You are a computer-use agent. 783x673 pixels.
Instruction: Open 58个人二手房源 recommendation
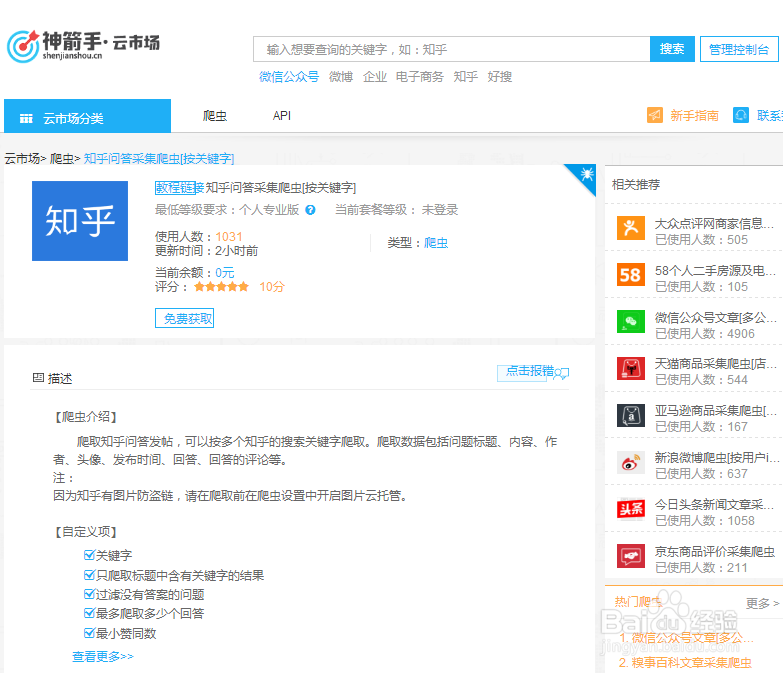715,271
